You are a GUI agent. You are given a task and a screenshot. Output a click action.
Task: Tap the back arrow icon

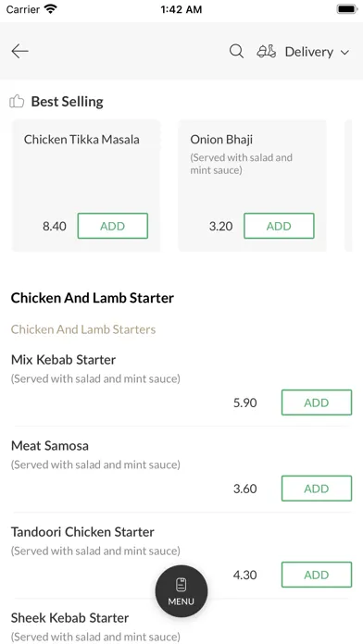pos(19,51)
